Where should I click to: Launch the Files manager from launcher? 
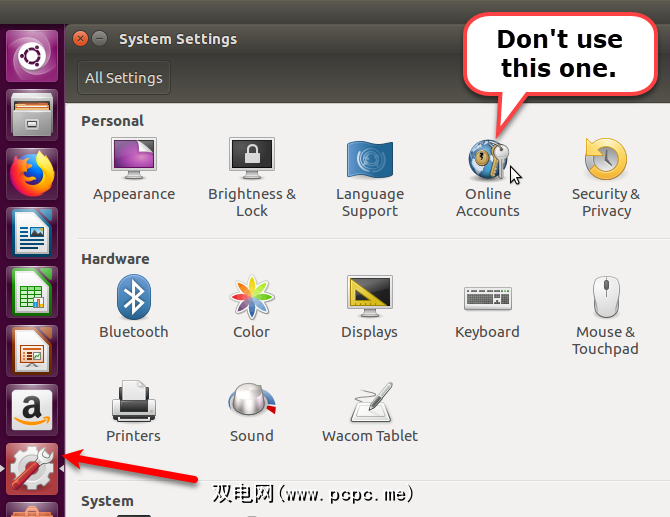32,115
